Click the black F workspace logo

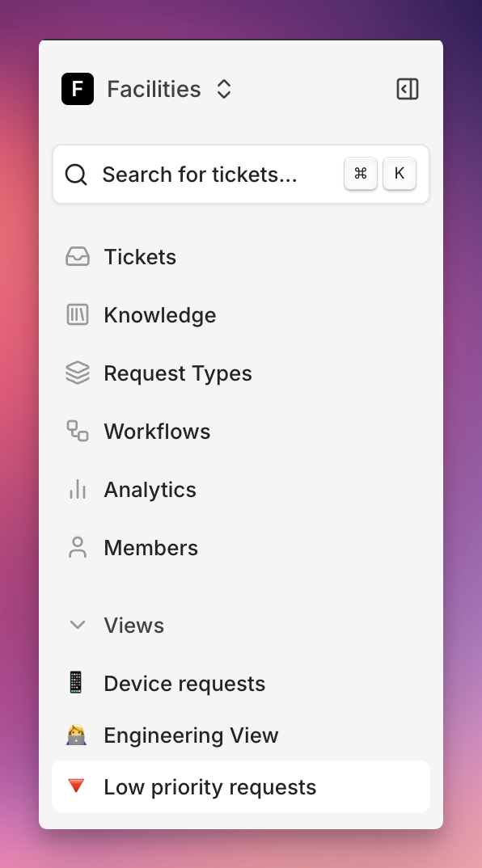(78, 89)
